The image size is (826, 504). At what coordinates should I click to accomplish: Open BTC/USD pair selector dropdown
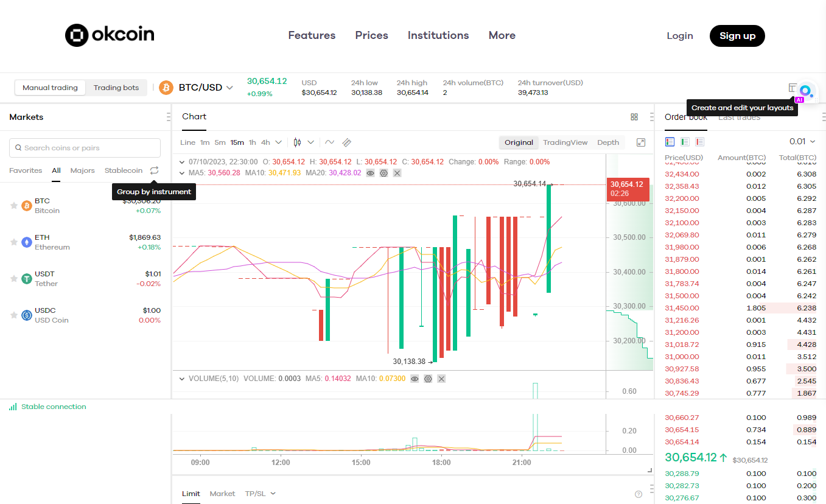[230, 88]
